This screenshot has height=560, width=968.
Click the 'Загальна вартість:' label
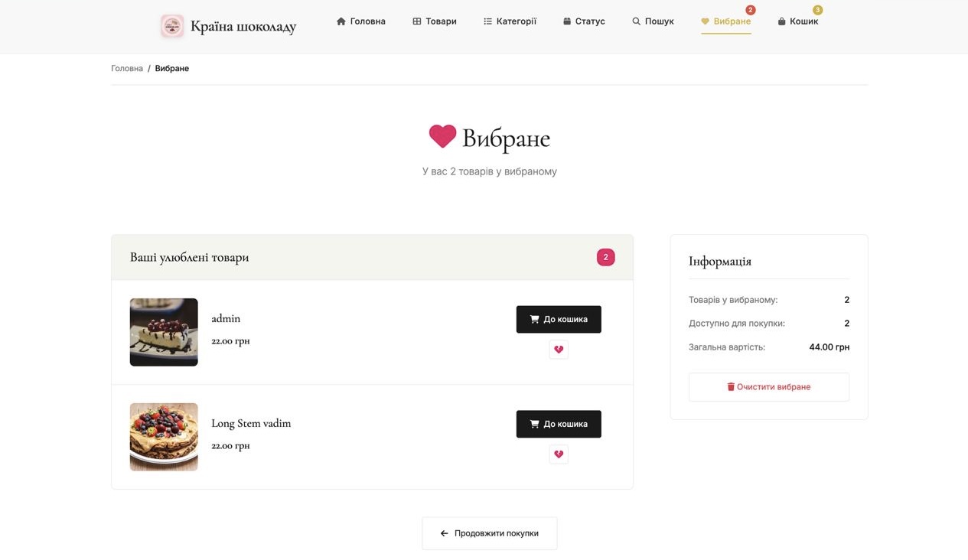[727, 347]
